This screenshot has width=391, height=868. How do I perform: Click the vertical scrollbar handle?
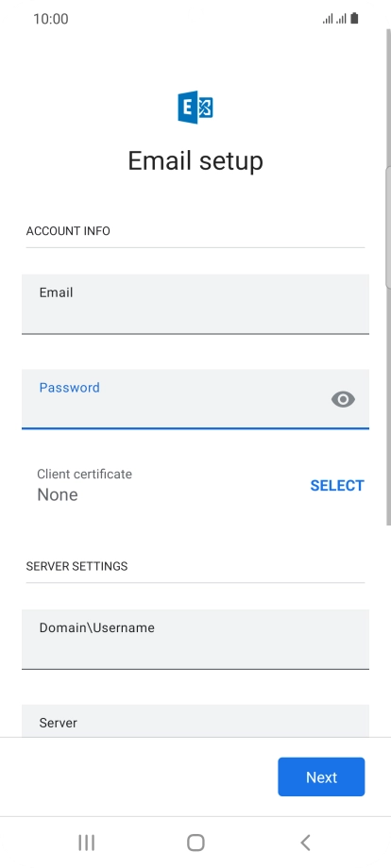click(388, 227)
